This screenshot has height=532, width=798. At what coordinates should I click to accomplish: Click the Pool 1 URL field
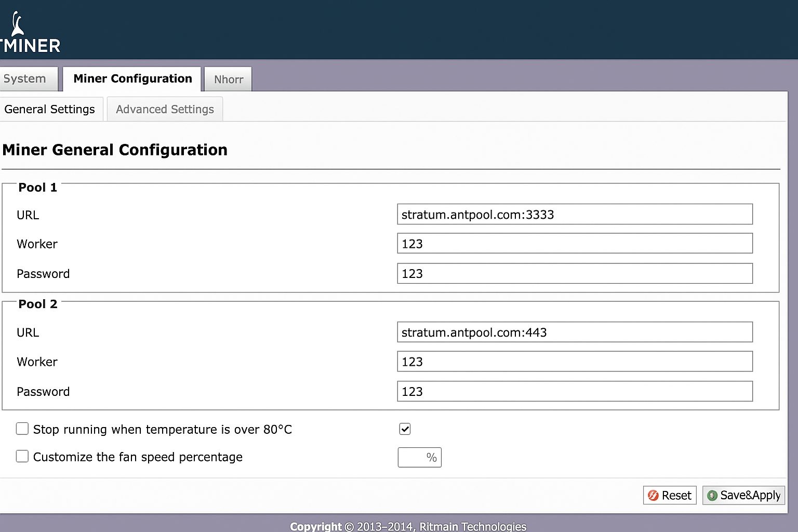575,214
